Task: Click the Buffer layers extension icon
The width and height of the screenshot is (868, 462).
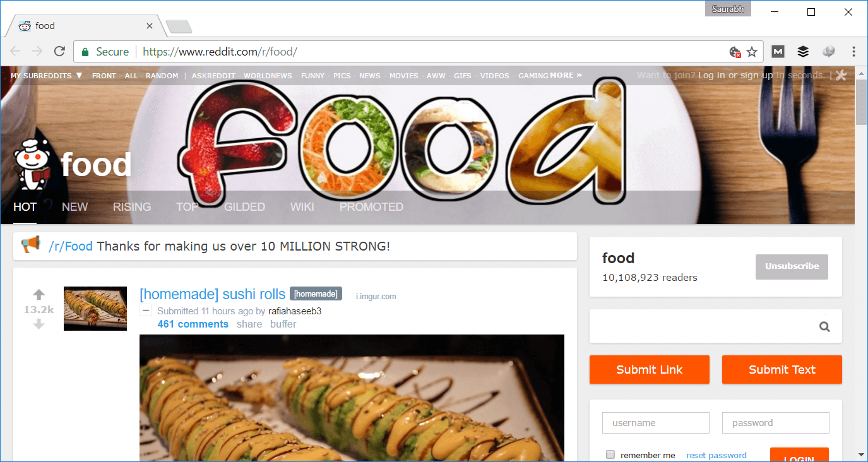Action: [x=803, y=52]
